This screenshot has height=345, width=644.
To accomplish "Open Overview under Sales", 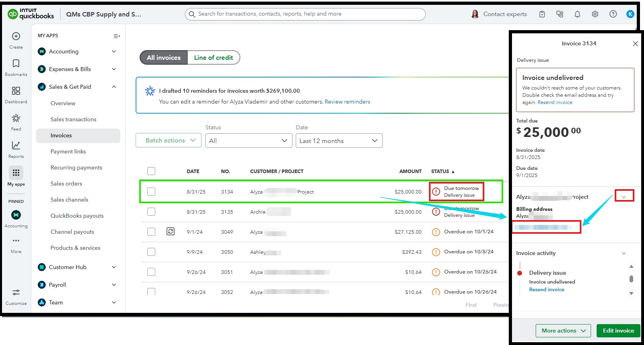I will coord(63,103).
